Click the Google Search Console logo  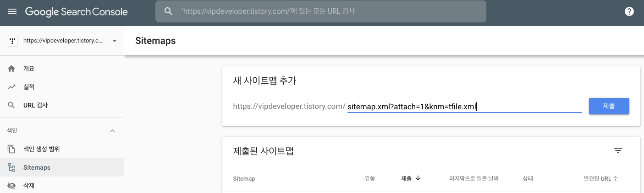tap(76, 12)
